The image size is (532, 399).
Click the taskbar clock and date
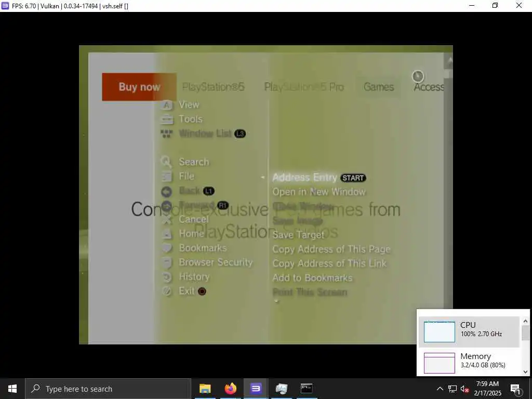487,389
